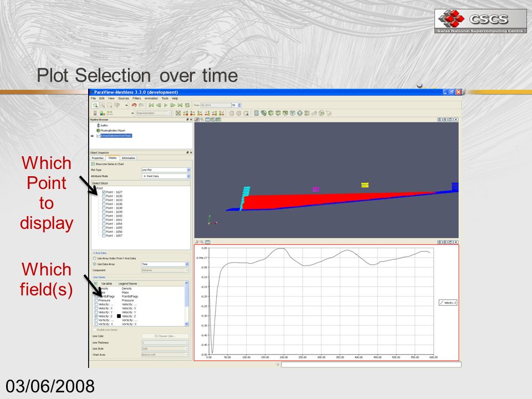Open the Tools menu
This screenshot has width=532, height=399.
coord(165,99)
